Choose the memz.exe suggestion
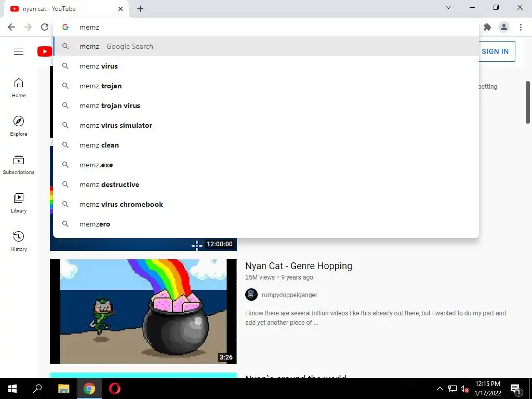The height and width of the screenshot is (399, 532). point(266,165)
